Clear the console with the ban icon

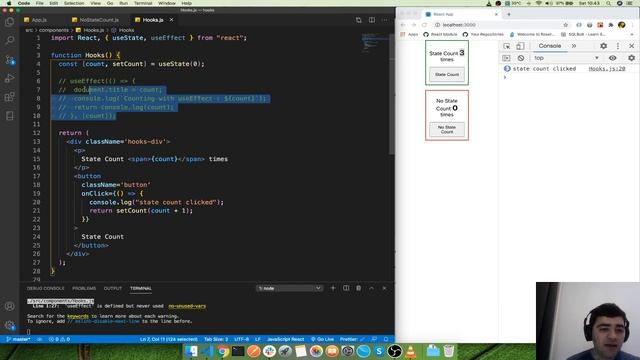point(520,58)
